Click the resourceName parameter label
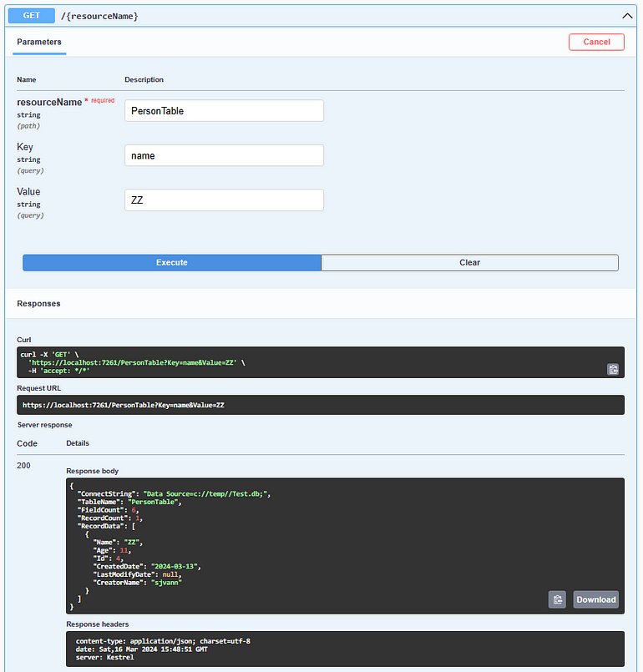Screen dimensions: 643x672 pos(49,102)
